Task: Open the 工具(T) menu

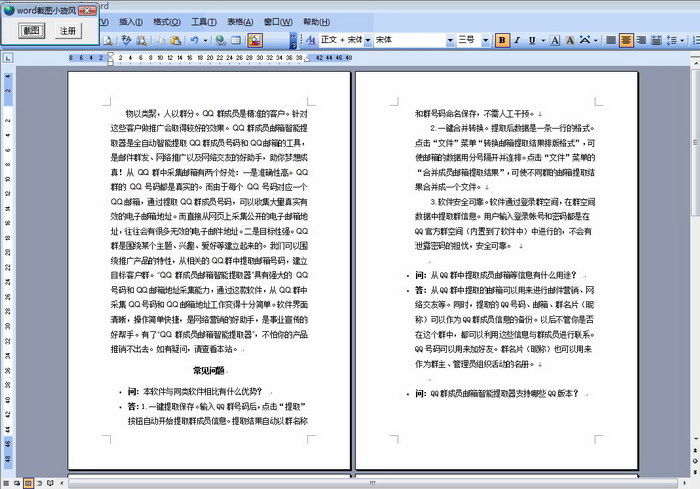Action: [204, 21]
